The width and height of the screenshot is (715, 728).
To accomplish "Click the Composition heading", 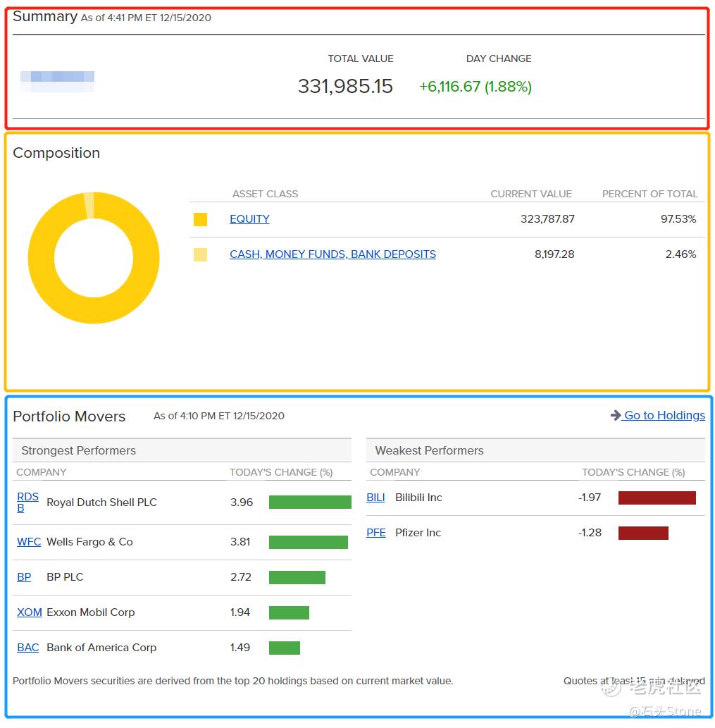I will coord(56,153).
